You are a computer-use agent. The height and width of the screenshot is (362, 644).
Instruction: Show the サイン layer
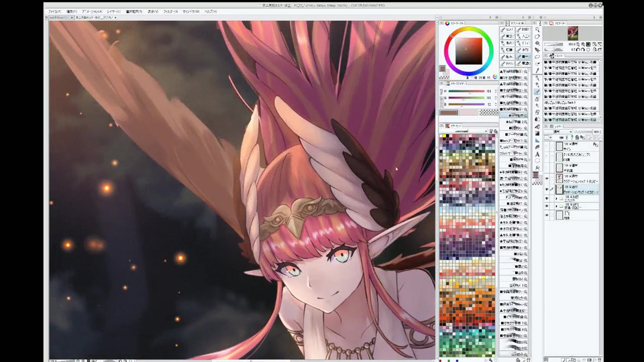pyautogui.click(x=547, y=147)
